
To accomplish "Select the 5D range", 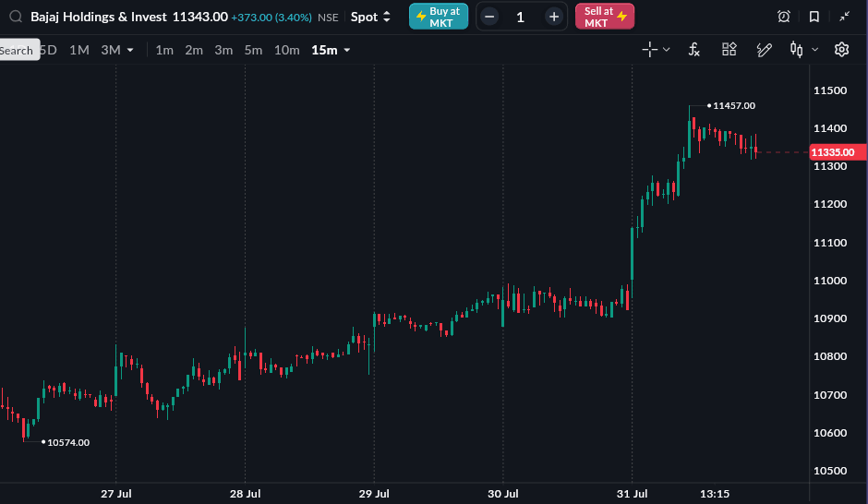I will 49,50.
